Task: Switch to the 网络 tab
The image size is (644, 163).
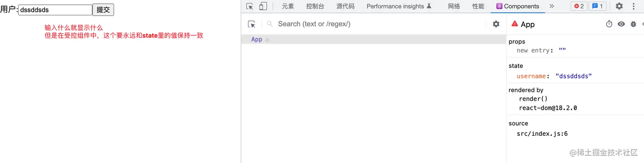Action: tap(454, 6)
